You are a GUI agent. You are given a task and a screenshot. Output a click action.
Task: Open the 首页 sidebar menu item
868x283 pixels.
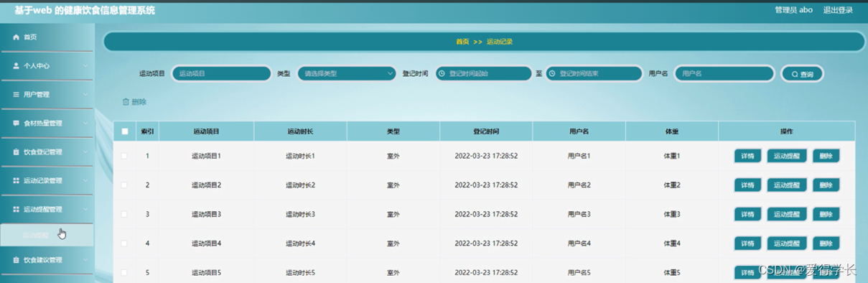point(47,37)
